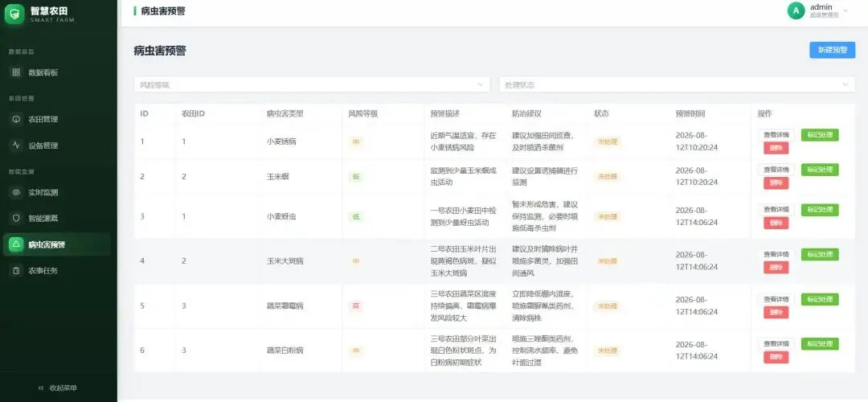Click the 风险等级 column header

363,113
